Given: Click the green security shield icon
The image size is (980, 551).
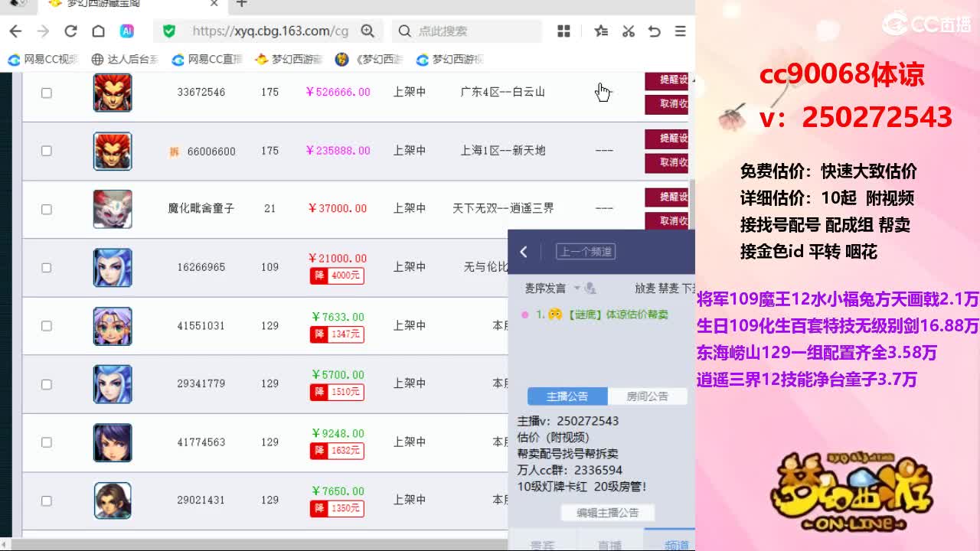Looking at the screenshot, I should tap(169, 31).
